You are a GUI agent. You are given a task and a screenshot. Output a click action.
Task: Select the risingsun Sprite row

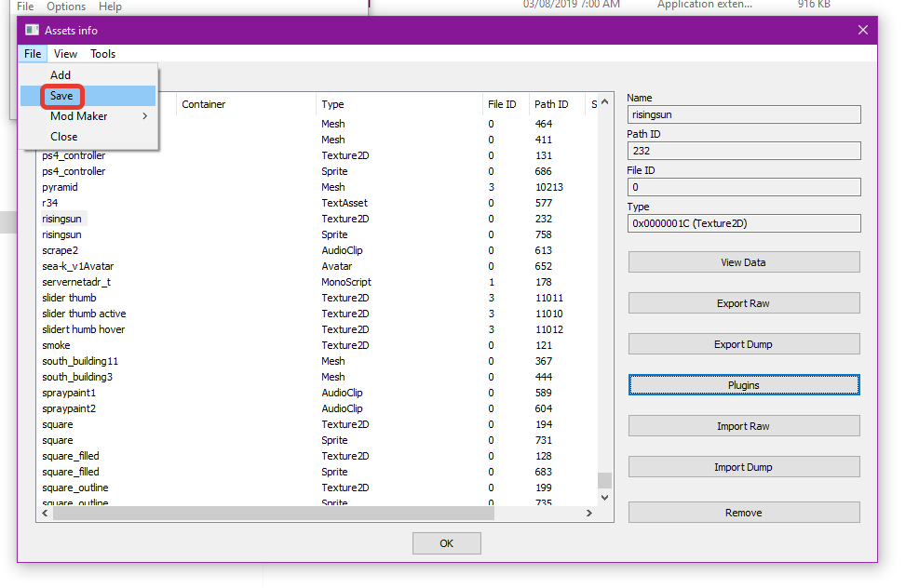click(x=317, y=234)
